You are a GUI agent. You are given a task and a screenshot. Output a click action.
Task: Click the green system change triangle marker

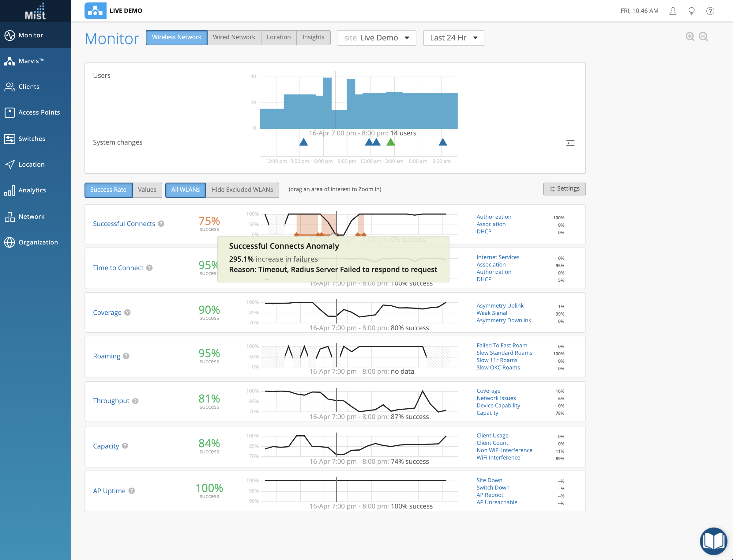[390, 142]
